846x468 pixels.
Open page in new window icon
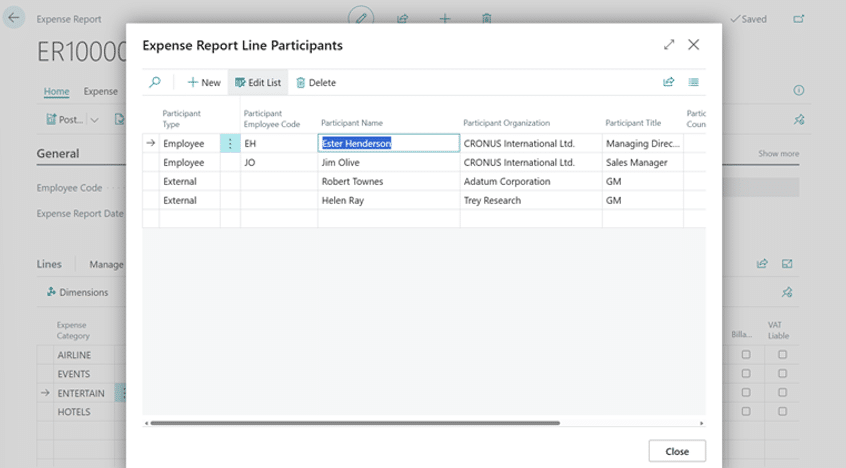[x=799, y=19]
